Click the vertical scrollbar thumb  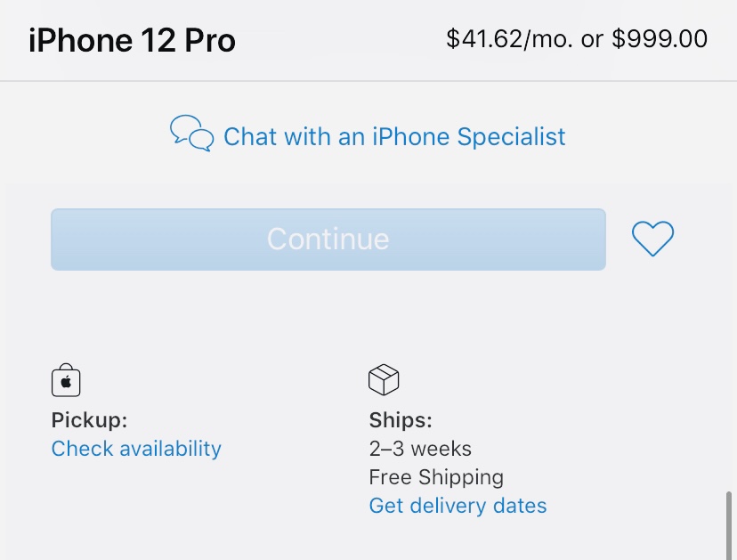730,525
